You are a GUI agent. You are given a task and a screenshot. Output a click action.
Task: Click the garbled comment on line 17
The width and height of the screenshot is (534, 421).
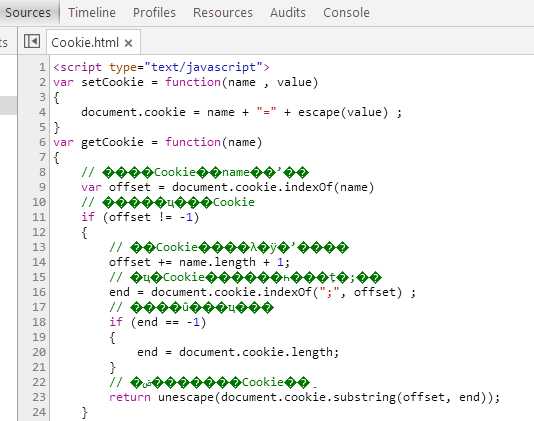[191, 307]
